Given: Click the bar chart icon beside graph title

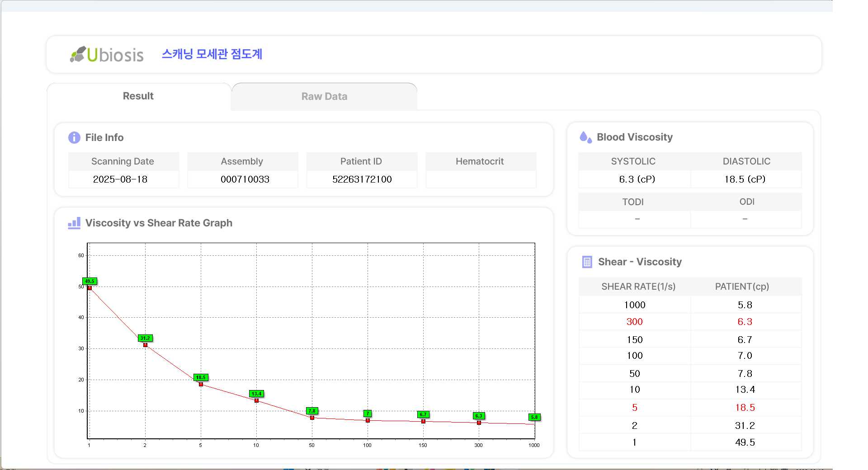Looking at the screenshot, I should click(74, 223).
